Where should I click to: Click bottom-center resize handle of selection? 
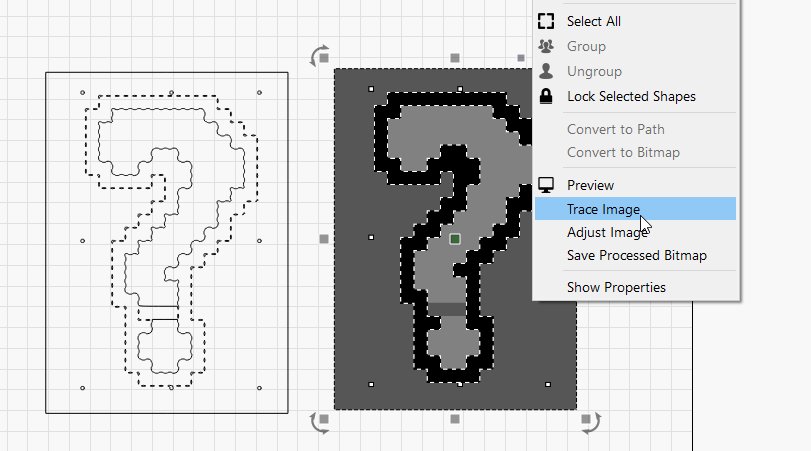coord(455,419)
